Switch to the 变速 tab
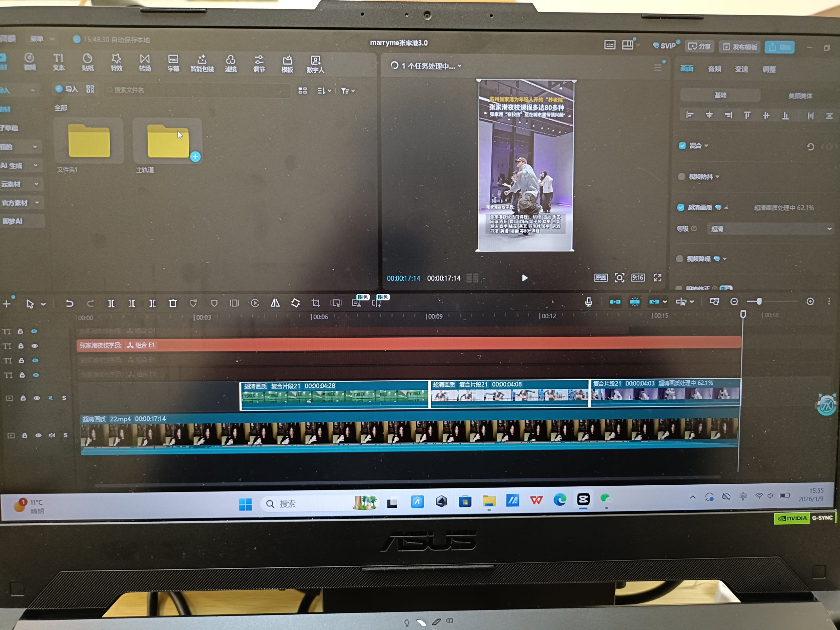 741,69
